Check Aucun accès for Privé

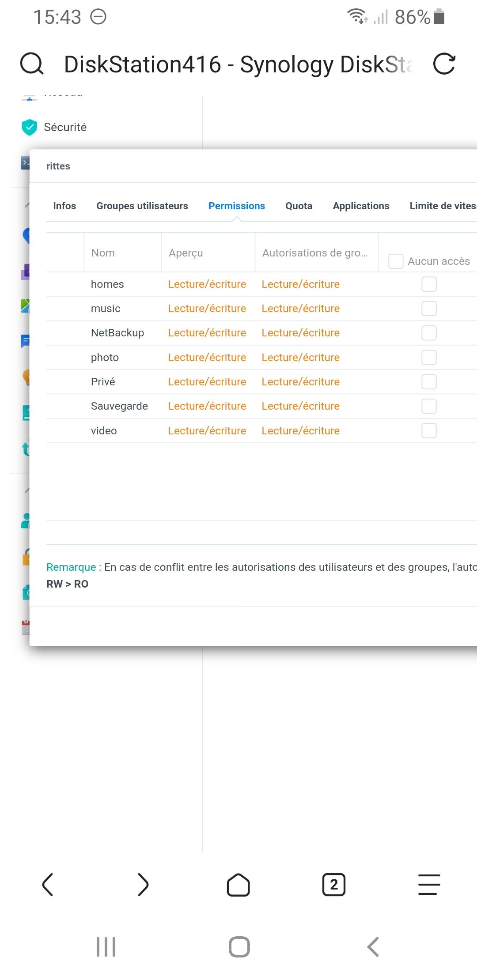pyautogui.click(x=429, y=382)
